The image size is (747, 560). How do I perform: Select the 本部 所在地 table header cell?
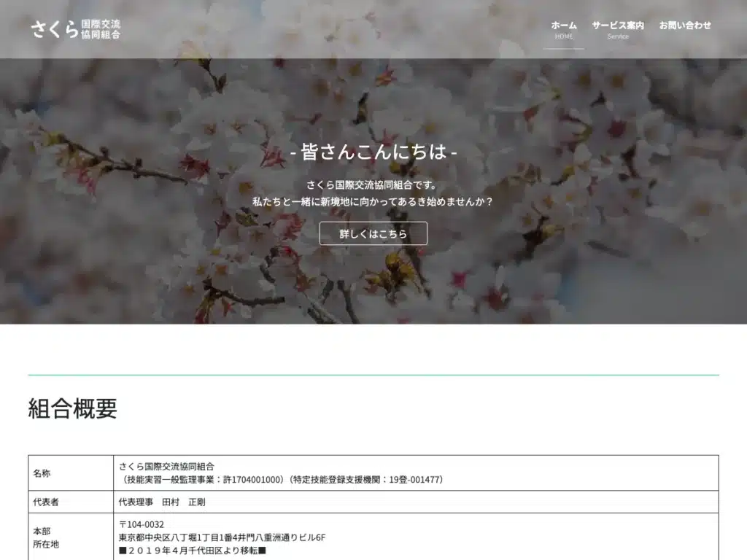click(x=71, y=537)
